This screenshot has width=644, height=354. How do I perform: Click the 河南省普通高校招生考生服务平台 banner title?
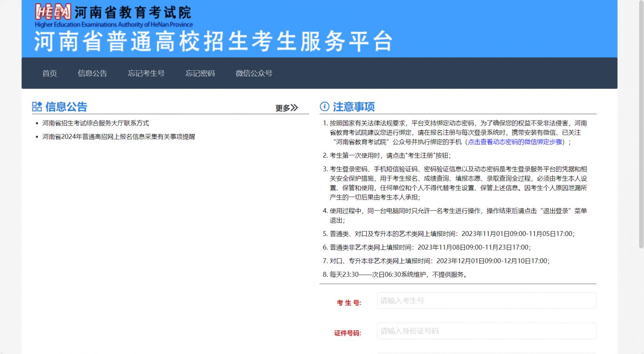214,42
